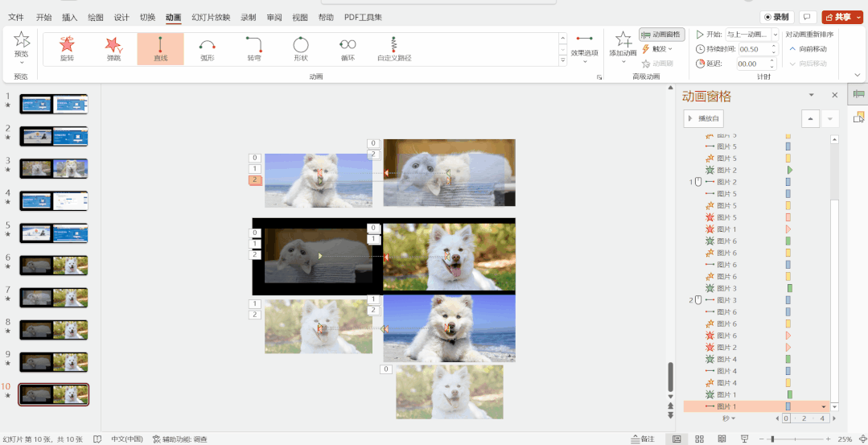Choose the 转弯 motion path

[x=254, y=49]
